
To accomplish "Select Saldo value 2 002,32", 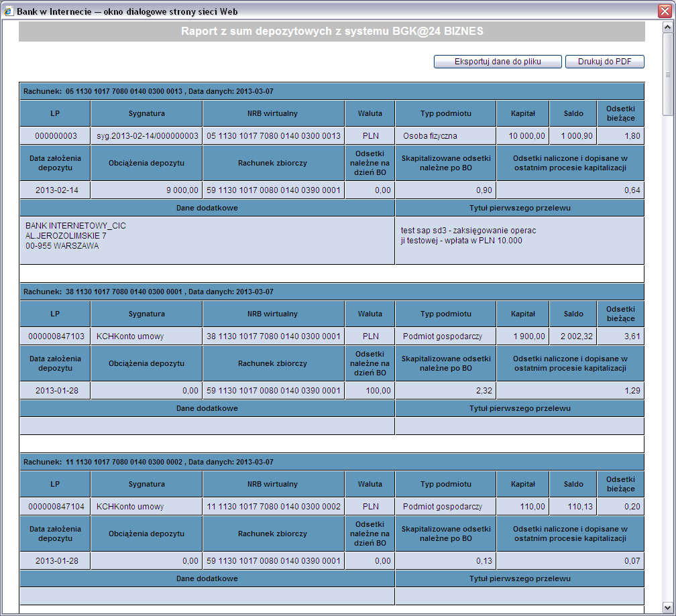I will (x=577, y=336).
